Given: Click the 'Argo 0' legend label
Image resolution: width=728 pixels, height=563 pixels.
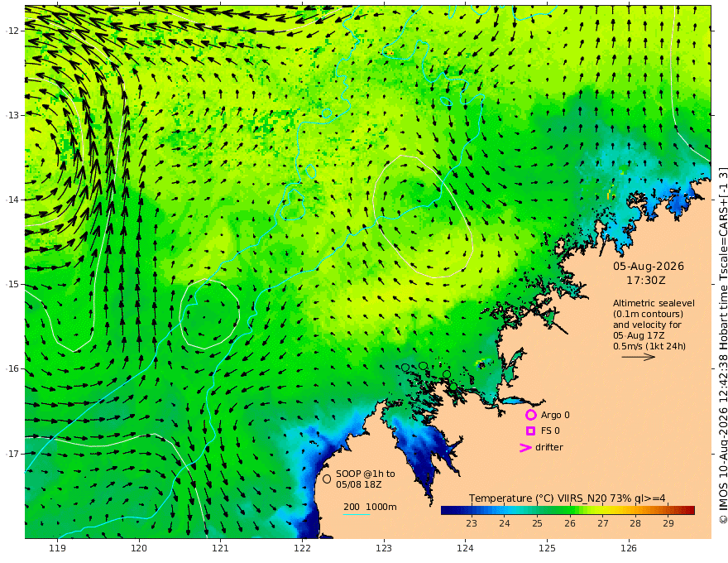Looking at the screenshot, I should click(555, 416).
